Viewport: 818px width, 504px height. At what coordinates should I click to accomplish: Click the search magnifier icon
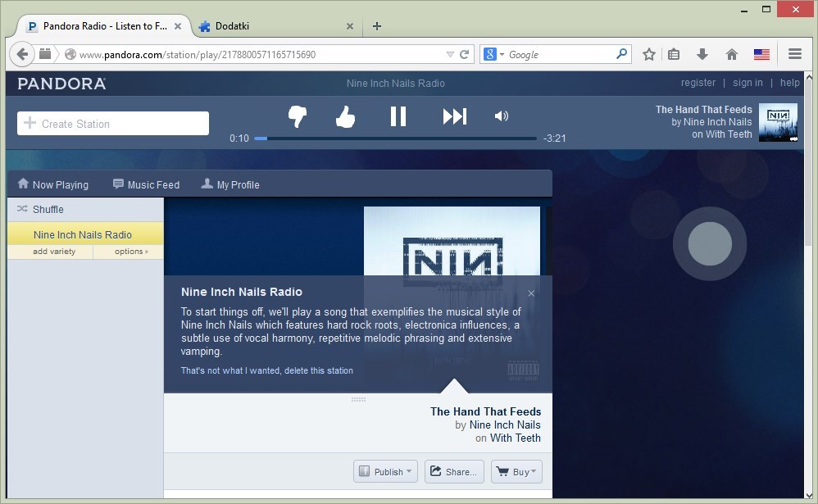coord(621,54)
